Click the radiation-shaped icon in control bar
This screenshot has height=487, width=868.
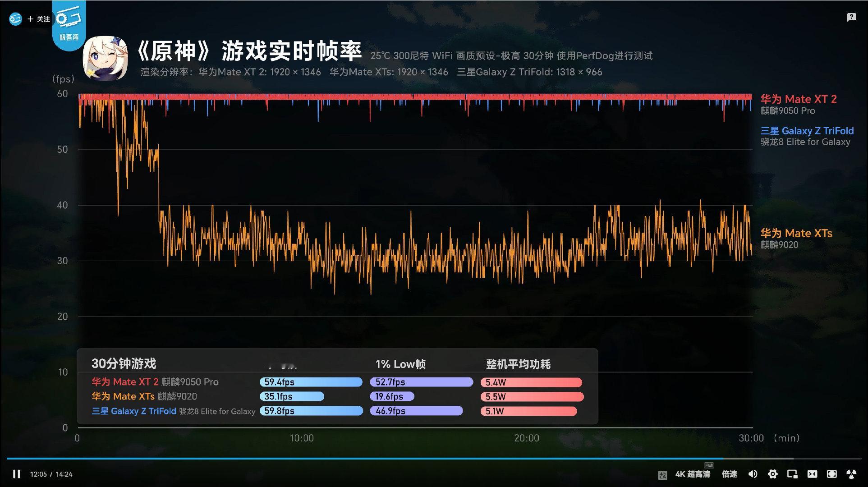coord(851,474)
